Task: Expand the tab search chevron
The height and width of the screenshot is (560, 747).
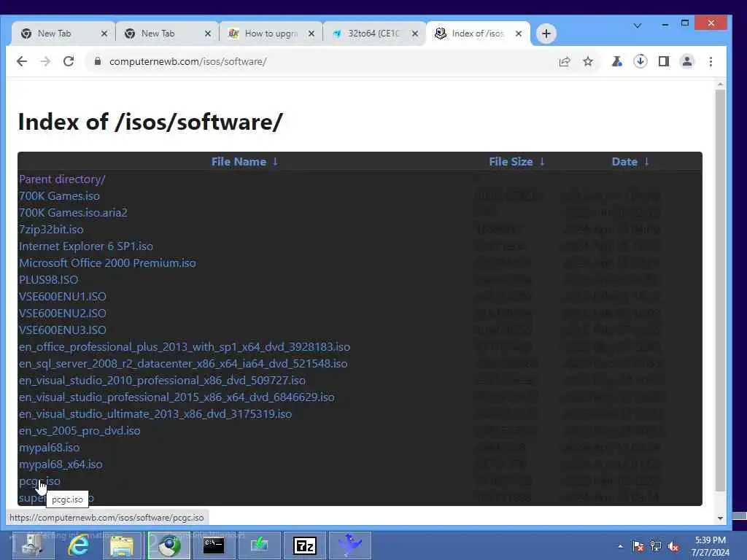Action: coord(638,26)
